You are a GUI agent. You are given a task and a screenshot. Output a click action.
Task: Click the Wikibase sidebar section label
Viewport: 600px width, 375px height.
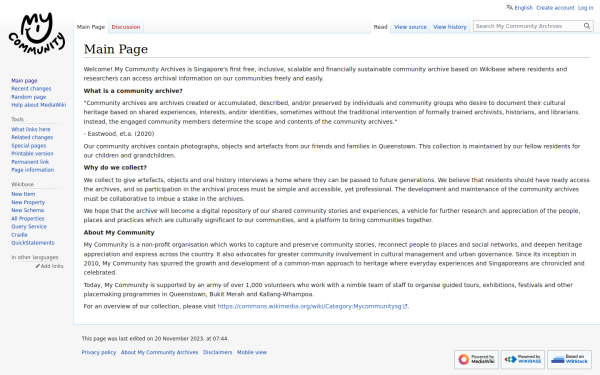click(x=23, y=184)
